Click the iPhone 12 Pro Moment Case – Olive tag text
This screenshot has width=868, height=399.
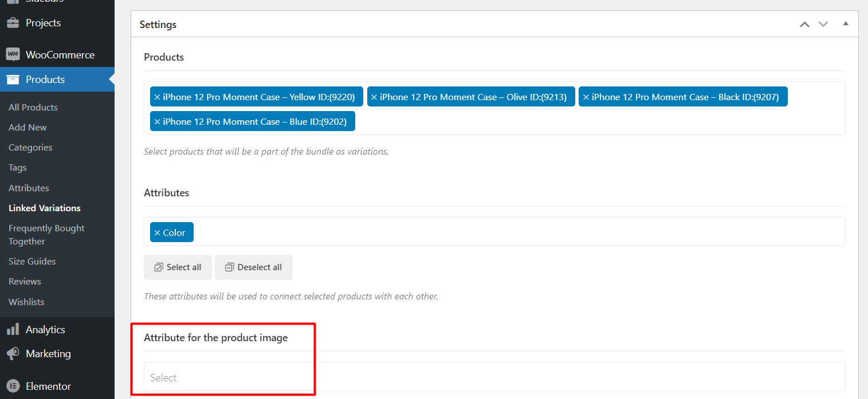coord(473,97)
